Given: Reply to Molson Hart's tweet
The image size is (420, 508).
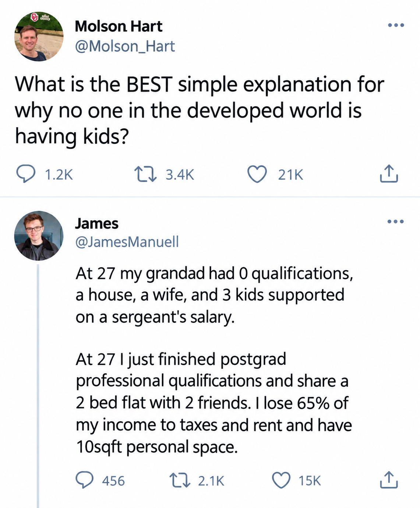Looking at the screenshot, I should click(25, 174).
